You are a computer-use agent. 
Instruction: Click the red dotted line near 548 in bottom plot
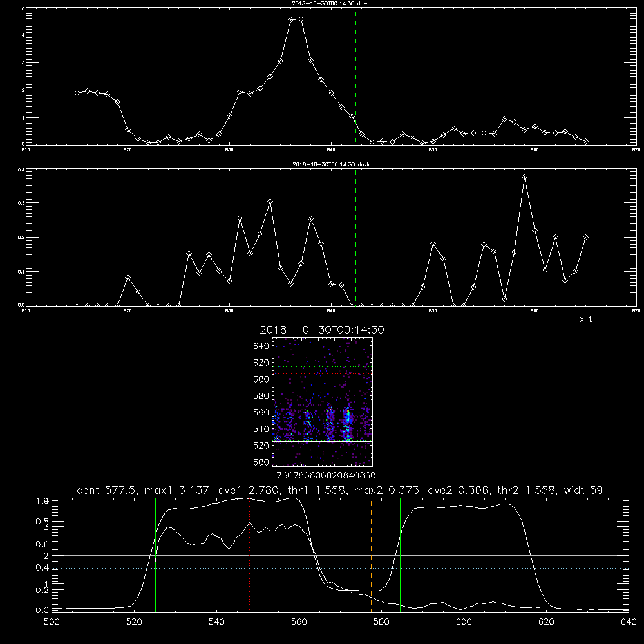pyautogui.click(x=250, y=554)
